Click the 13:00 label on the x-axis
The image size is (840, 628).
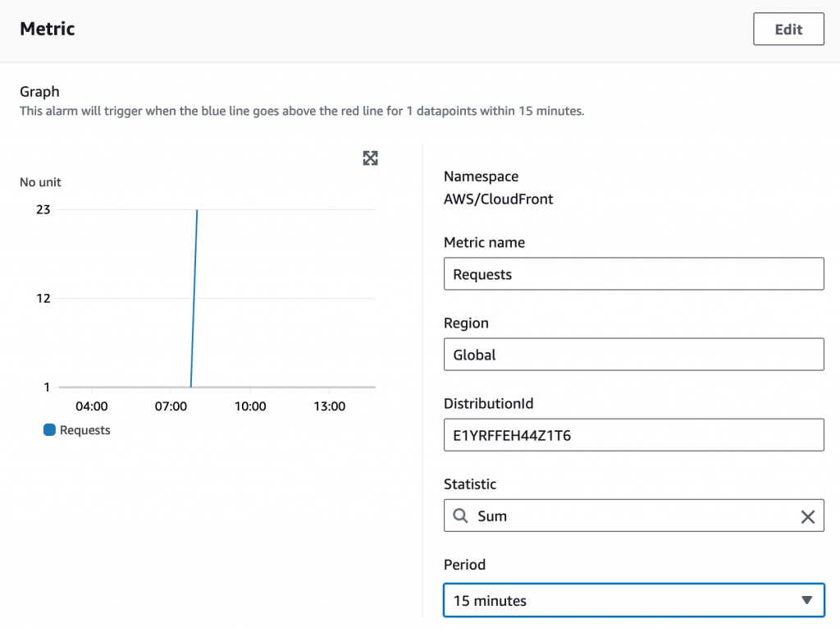point(330,406)
